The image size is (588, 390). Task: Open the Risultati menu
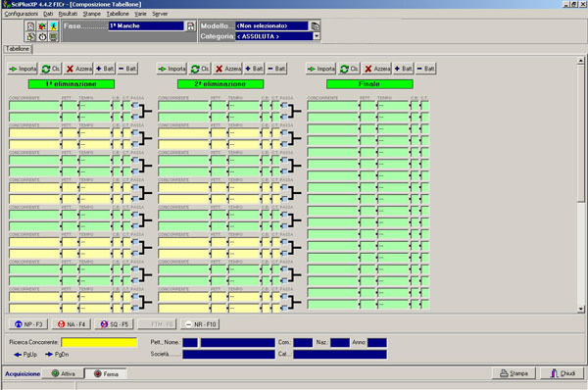[x=68, y=14]
